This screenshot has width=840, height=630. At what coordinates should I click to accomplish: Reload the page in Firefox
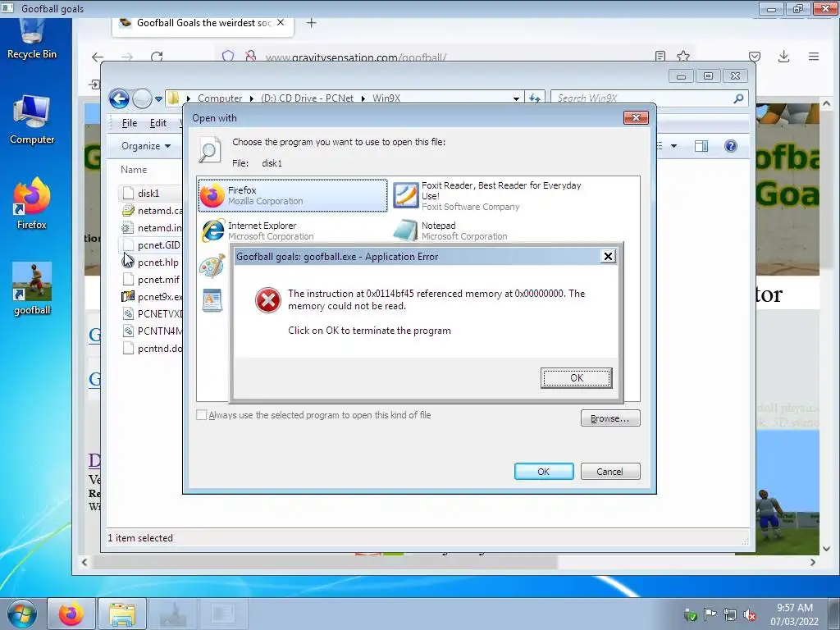tap(157, 57)
